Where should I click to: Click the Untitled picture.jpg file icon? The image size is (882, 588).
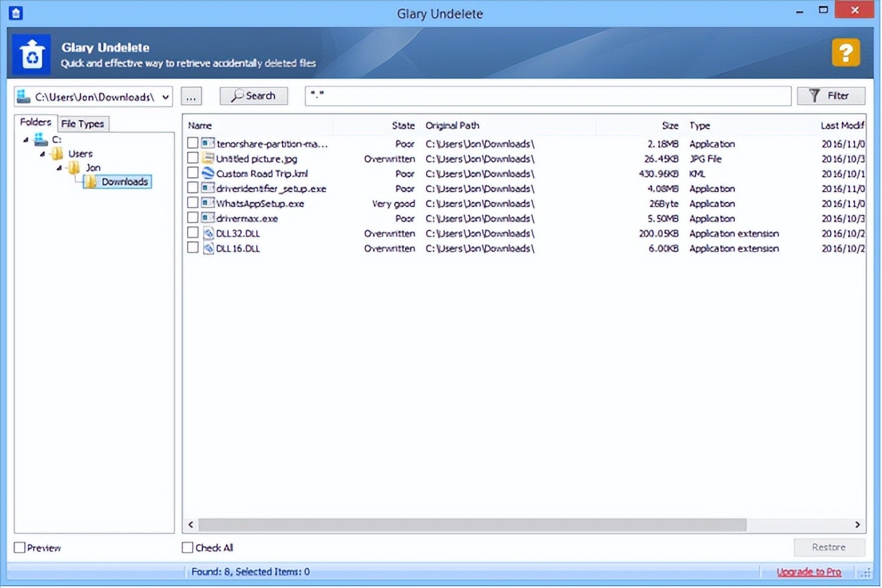pyautogui.click(x=208, y=159)
